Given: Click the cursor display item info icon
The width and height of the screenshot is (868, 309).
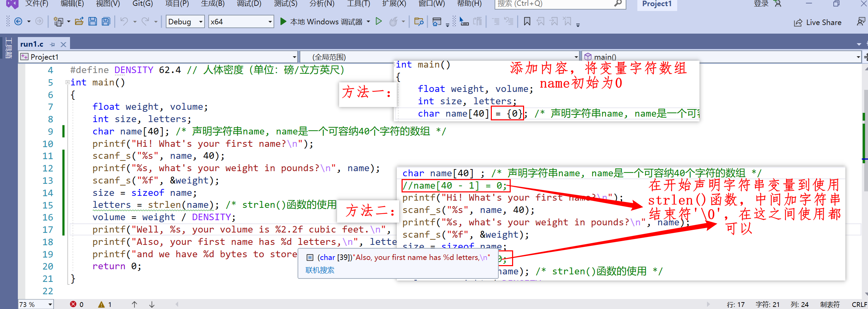Looking at the screenshot, I should (464, 22).
